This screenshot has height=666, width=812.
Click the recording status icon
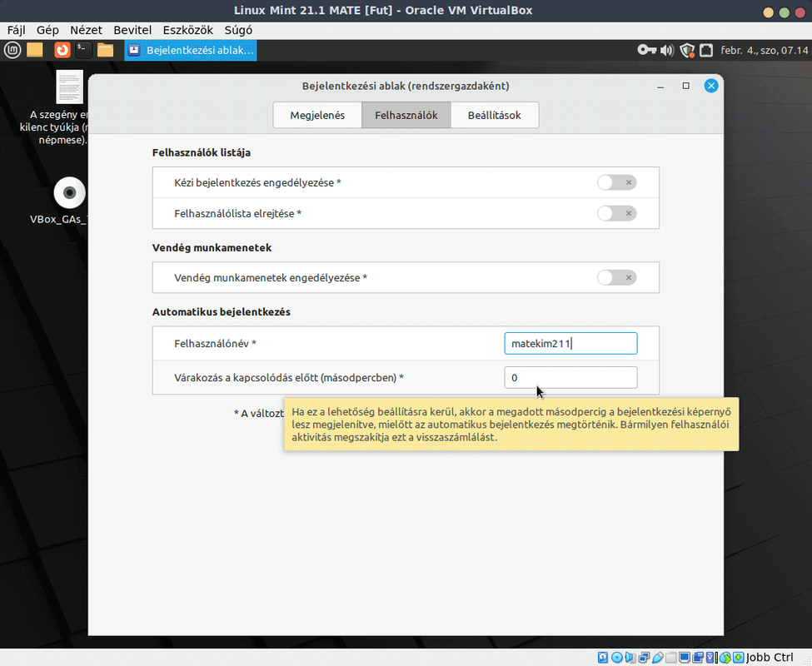pos(698,657)
